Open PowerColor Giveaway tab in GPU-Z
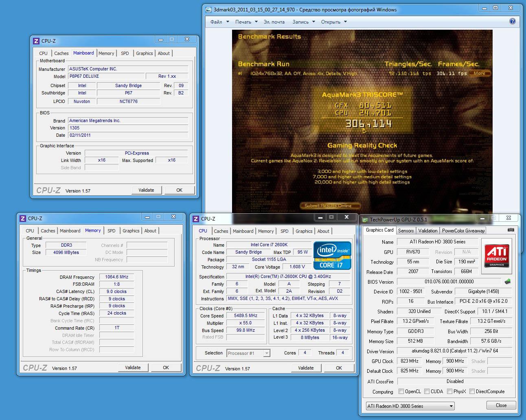 pyautogui.click(x=463, y=230)
